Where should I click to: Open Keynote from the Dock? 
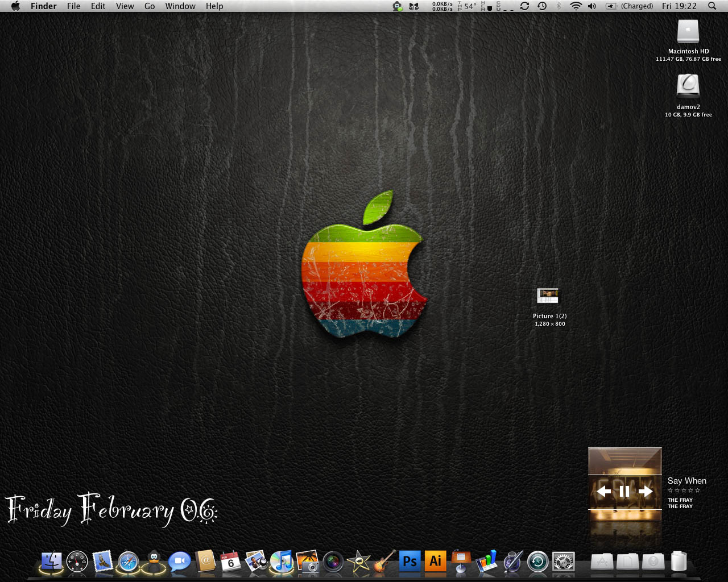pyautogui.click(x=461, y=561)
